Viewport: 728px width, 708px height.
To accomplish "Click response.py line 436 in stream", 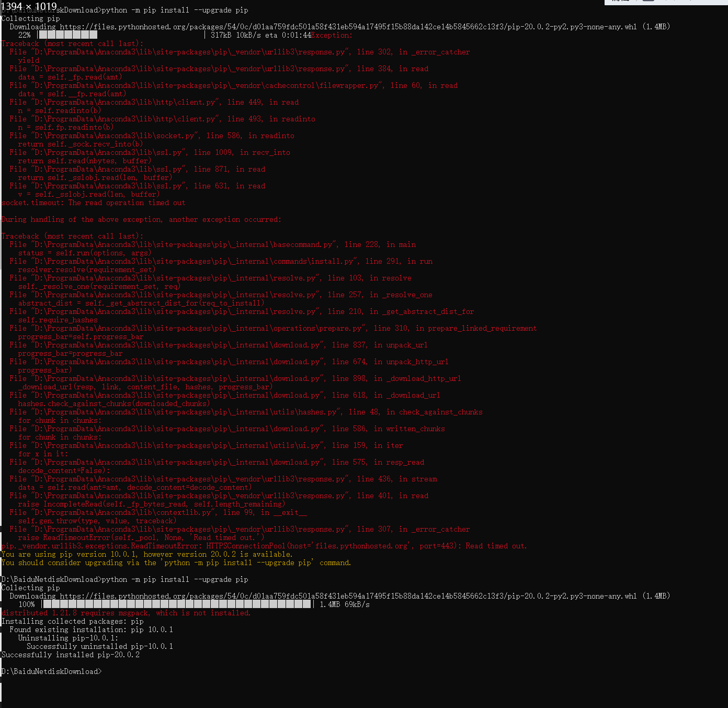I will pyautogui.click(x=223, y=479).
